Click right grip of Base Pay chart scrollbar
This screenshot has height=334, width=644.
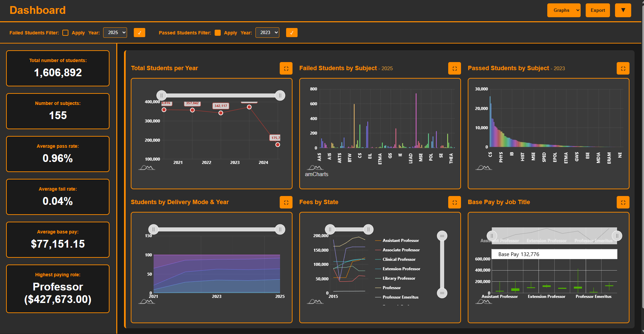click(617, 236)
